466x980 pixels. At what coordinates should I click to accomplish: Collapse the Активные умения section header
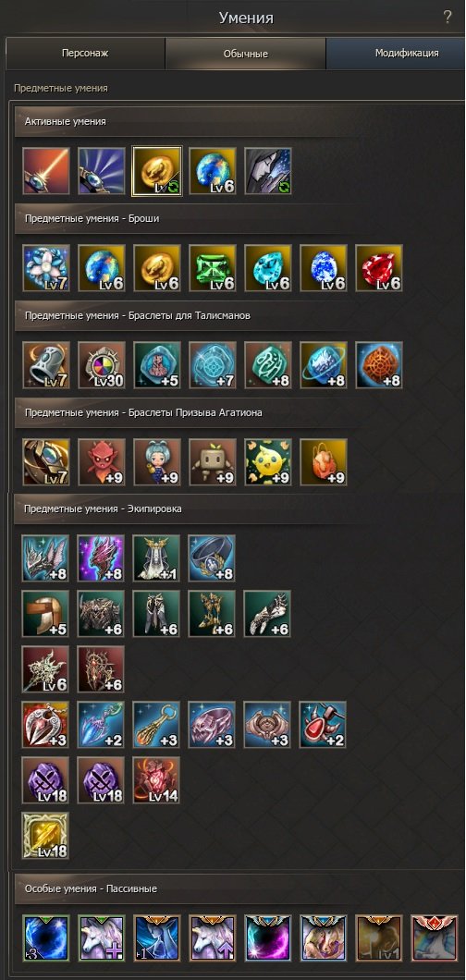[239, 122]
